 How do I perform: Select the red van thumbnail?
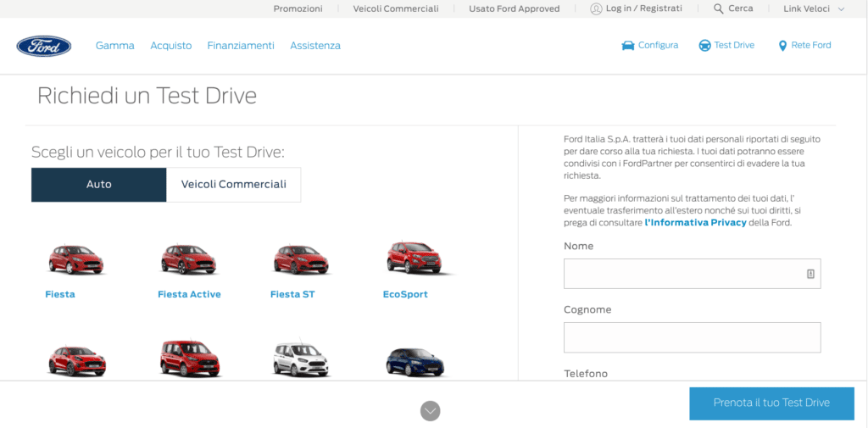point(190,359)
